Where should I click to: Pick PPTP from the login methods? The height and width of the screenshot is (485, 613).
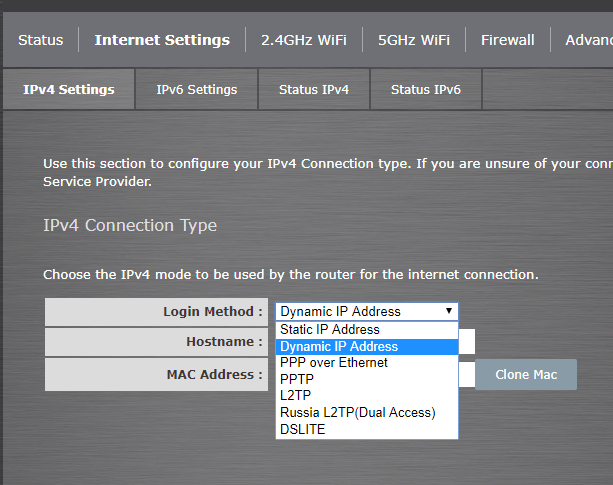tap(367, 379)
